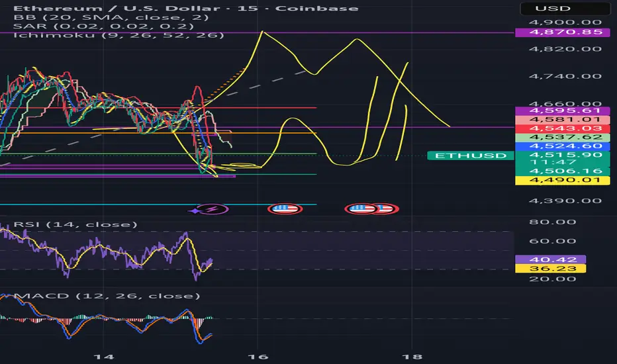Select the MACD (12, 26, close) legend
The width and height of the screenshot is (617, 364).
pos(107,296)
